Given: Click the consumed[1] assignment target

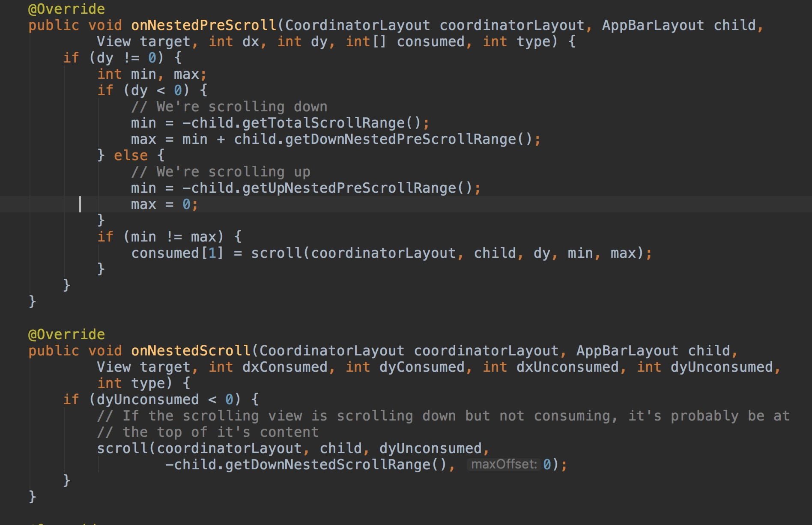Looking at the screenshot, I should coord(177,253).
